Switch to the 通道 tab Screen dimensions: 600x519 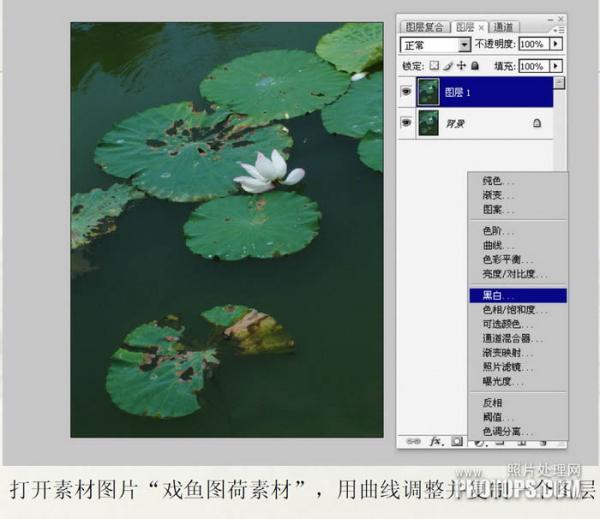(x=504, y=27)
